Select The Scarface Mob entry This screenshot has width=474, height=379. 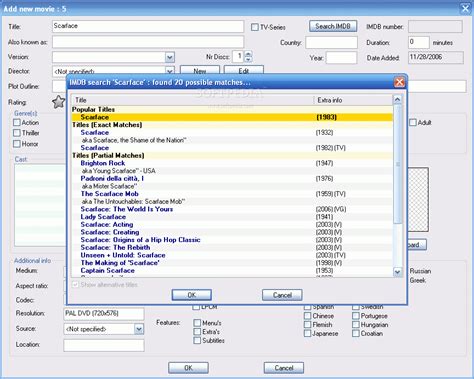pyautogui.click(x=232, y=194)
